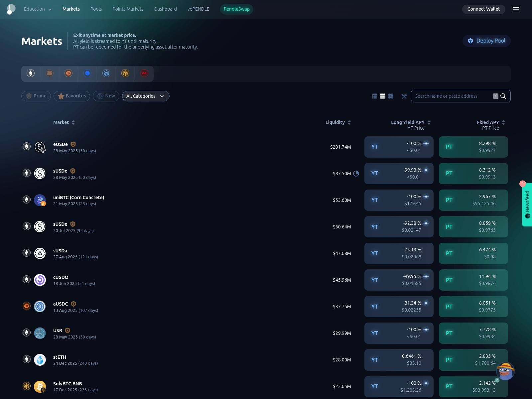Image resolution: width=532 pixels, height=399 pixels.
Task: Click the uniBTC token icon
Action: [x=40, y=200]
